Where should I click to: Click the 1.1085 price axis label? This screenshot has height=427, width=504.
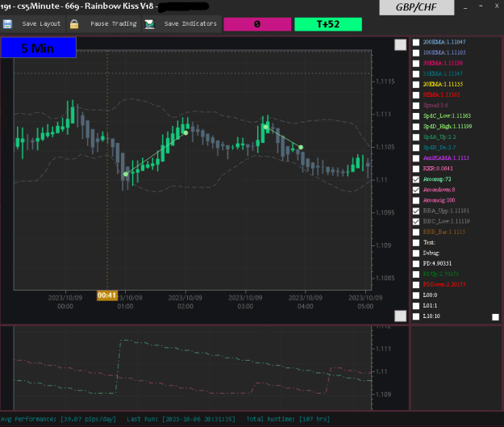coord(385,278)
